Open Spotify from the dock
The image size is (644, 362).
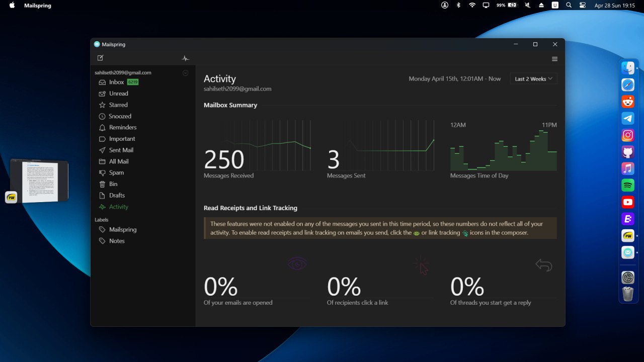click(628, 185)
